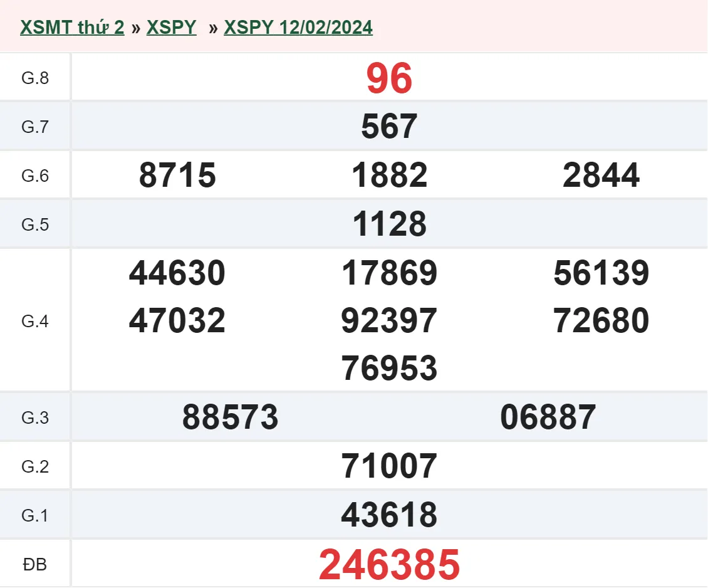This screenshot has height=588, width=708.
Task: Select the G.7 prize number 567
Action: (x=389, y=127)
